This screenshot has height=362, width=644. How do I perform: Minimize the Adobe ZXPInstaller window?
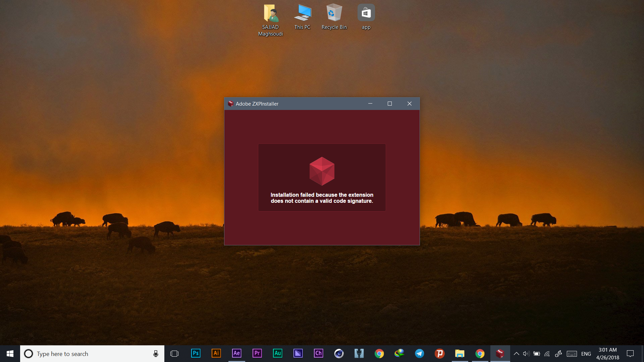click(370, 104)
